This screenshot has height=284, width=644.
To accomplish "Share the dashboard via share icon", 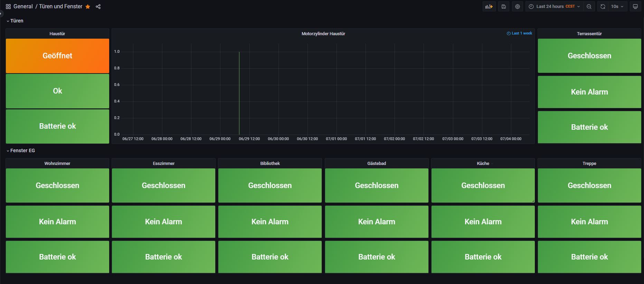I will (98, 7).
